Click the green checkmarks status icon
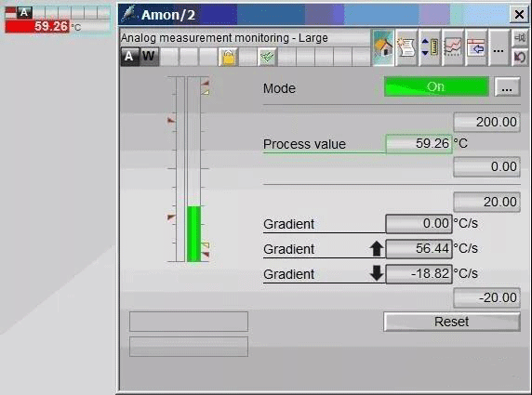Viewport: 532px width, 395px height. 267,57
